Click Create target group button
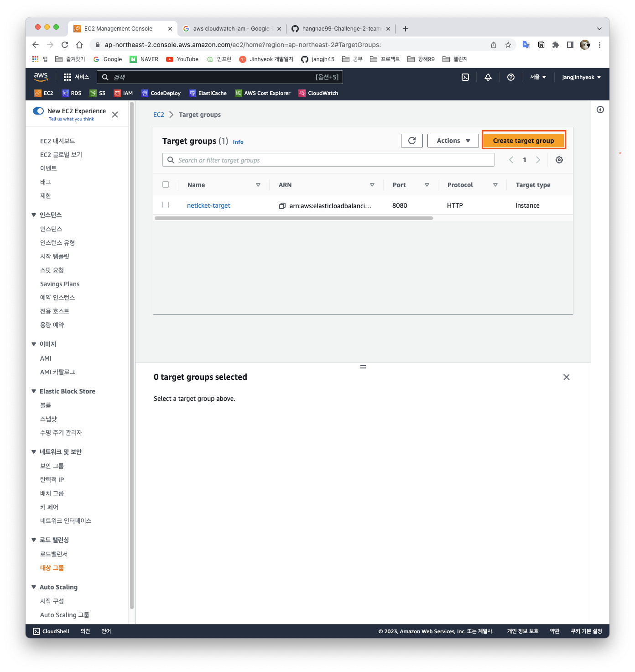The height and width of the screenshot is (672, 635). tap(524, 141)
